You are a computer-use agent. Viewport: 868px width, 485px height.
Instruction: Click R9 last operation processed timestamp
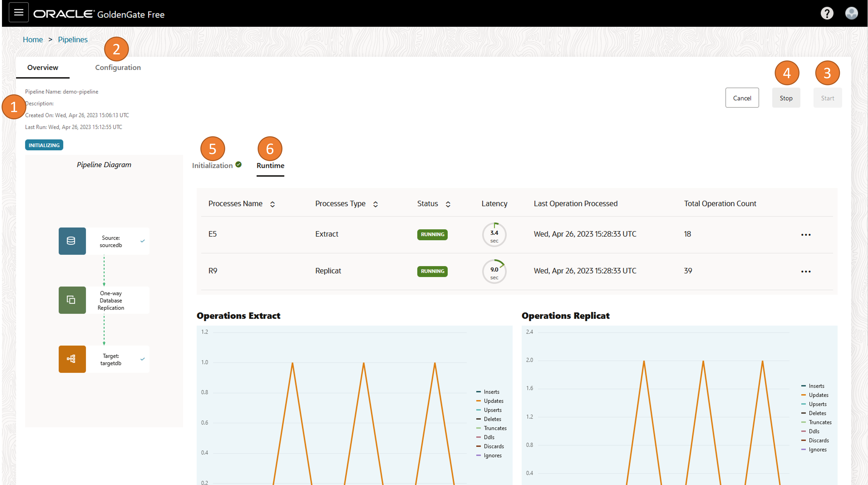(585, 271)
